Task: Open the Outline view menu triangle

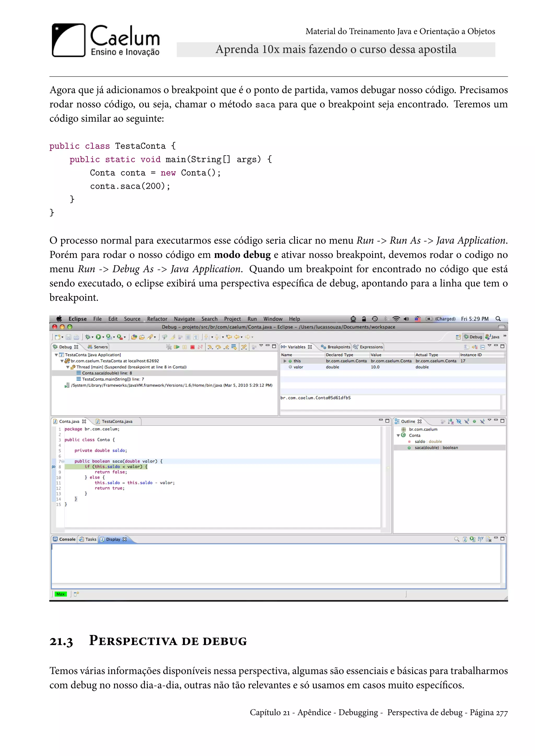Action: coord(490,420)
